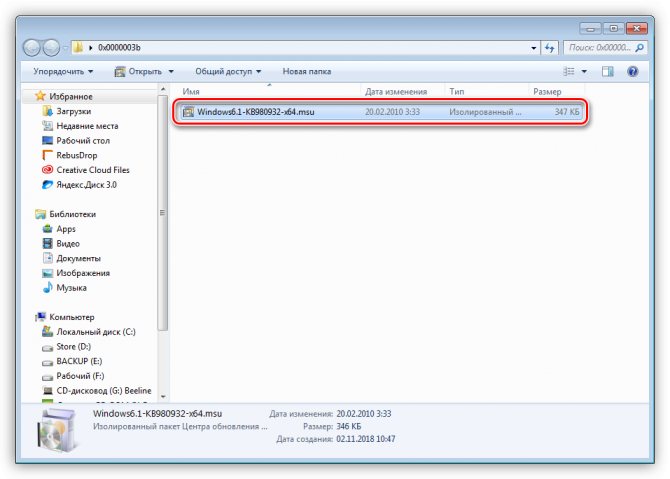Image resolution: width=670 pixels, height=479 pixels.
Task: Open recent pages dropdown beside navigation arrows
Action: tap(65, 48)
